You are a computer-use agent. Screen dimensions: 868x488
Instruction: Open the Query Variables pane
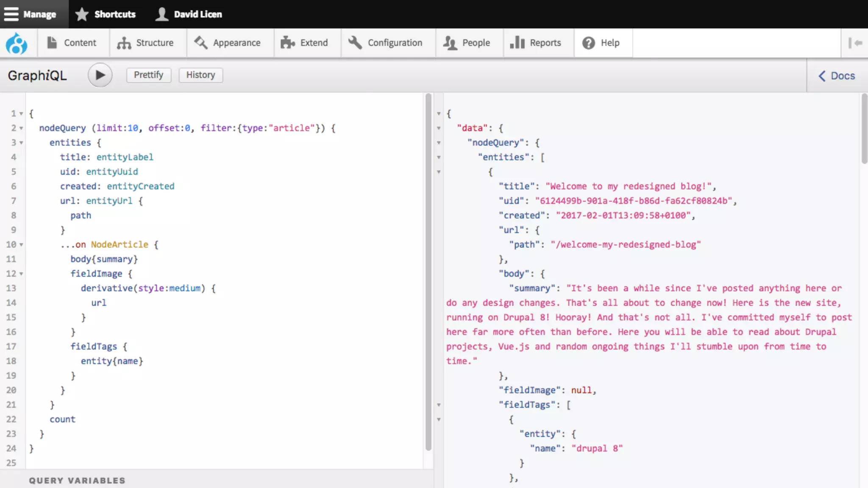(x=77, y=480)
